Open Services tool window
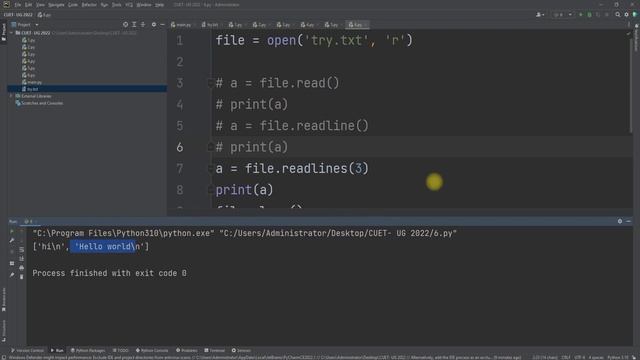The width and height of the screenshot is (640, 360). click(241, 351)
